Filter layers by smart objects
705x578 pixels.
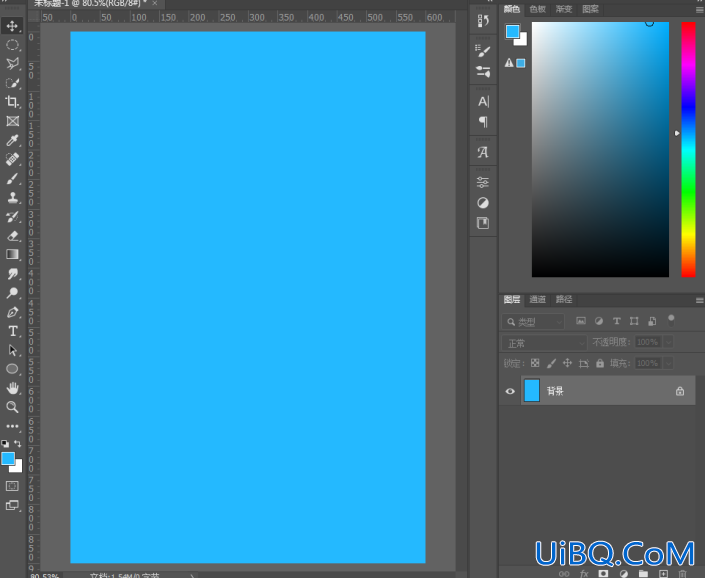652,321
